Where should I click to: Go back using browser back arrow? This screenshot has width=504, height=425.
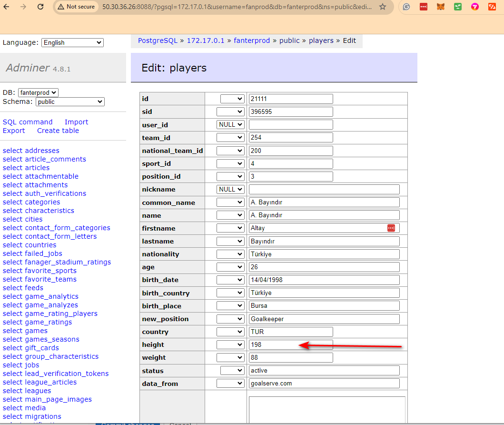point(7,7)
